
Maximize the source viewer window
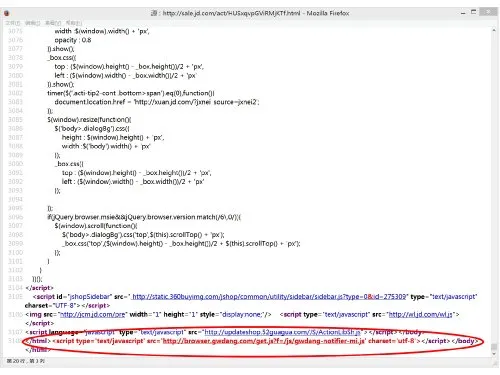coord(473,12)
